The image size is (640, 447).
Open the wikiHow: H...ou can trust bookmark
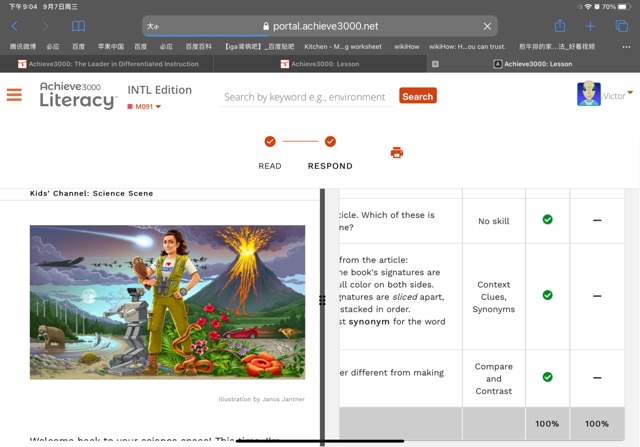tap(467, 47)
